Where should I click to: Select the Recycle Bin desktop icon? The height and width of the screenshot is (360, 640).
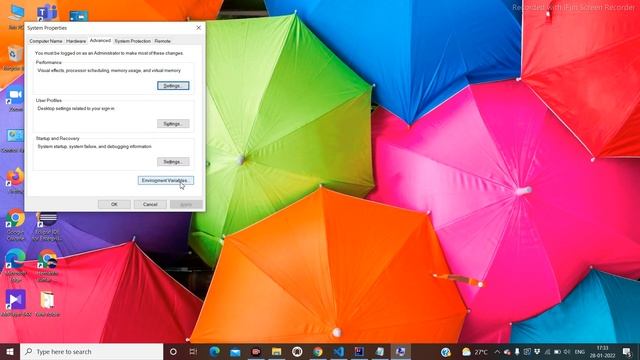pyautogui.click(x=14, y=58)
